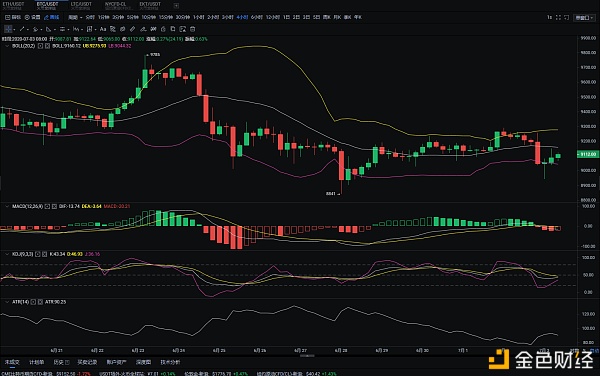Select the measurement ruler tool
Image resolution: width=600 pixels, height=376 pixels.
coord(89,29)
